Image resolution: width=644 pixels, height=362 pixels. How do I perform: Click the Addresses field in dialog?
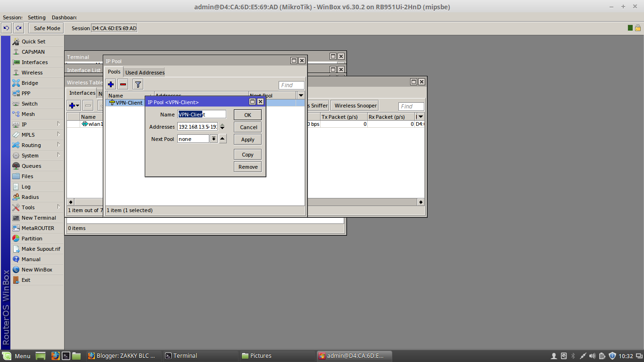point(198,126)
